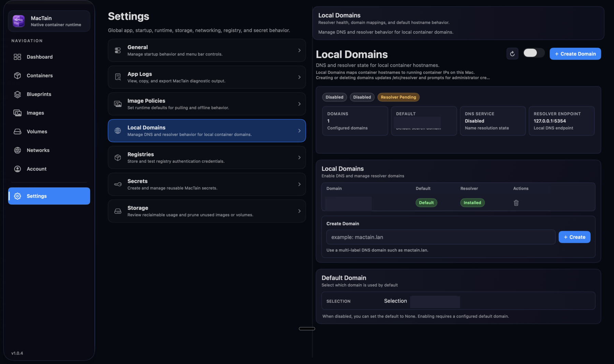614x364 pixels.
Task: Select the Settings navigation item
Action: [49, 196]
